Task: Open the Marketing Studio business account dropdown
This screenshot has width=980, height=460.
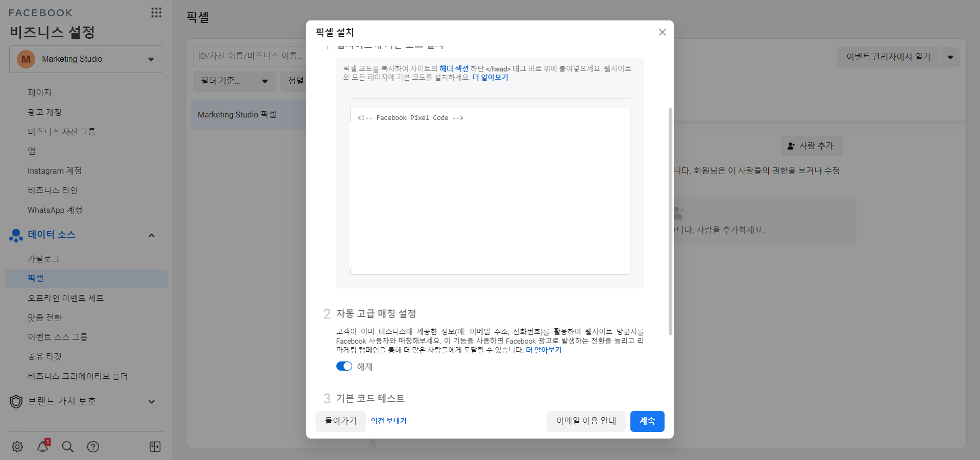Action: click(86, 59)
